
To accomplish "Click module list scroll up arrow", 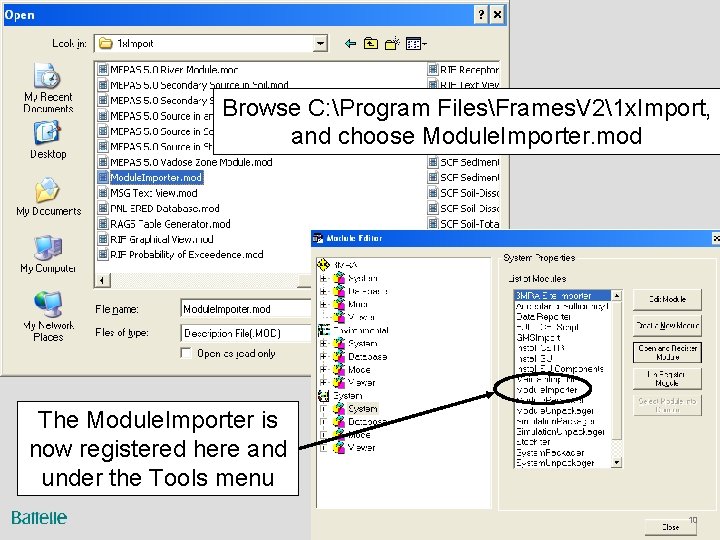I will coord(617,296).
